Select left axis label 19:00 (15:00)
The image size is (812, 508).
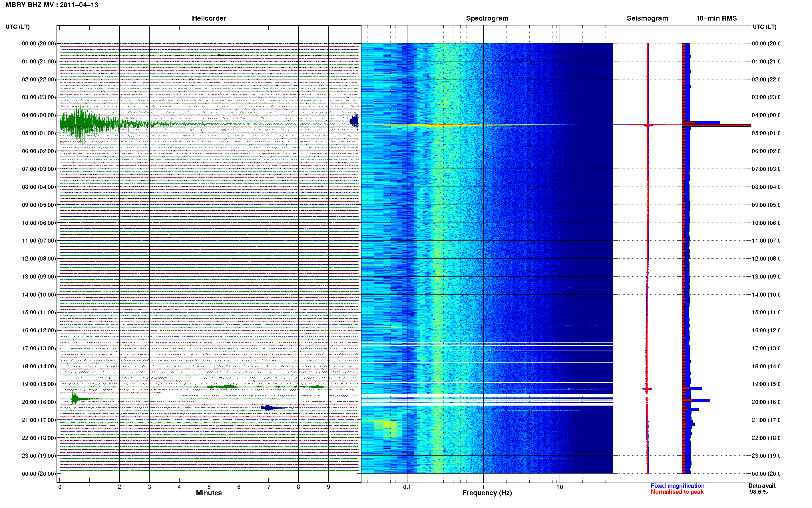coord(39,384)
